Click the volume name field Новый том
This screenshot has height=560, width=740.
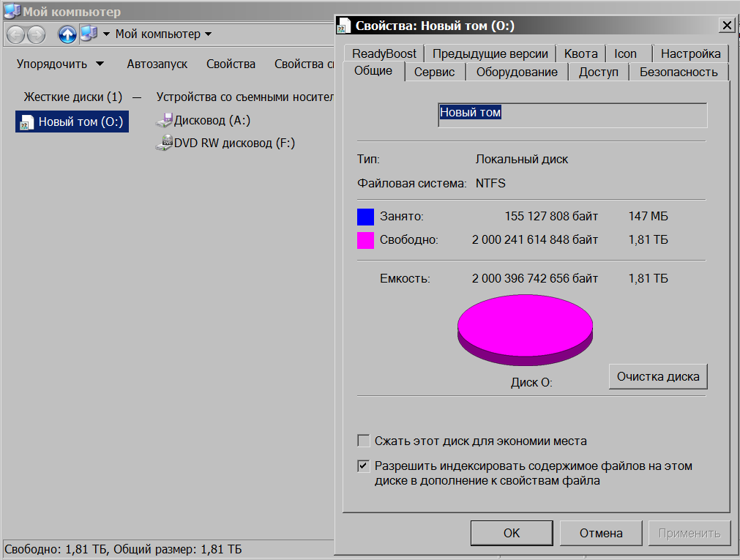tap(572, 114)
